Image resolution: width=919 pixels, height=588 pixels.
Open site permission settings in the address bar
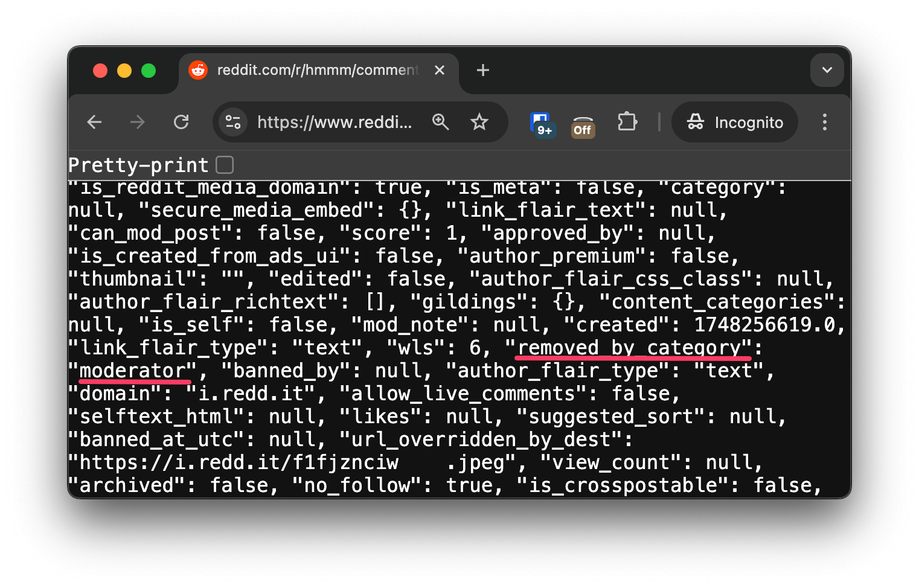[x=232, y=122]
